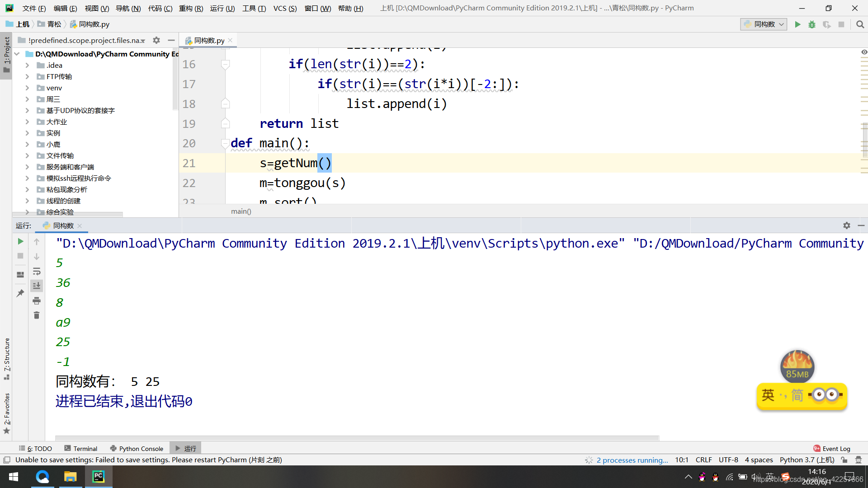The height and width of the screenshot is (488, 868).
Task: Expand the venv folder in tree
Action: tap(27, 88)
